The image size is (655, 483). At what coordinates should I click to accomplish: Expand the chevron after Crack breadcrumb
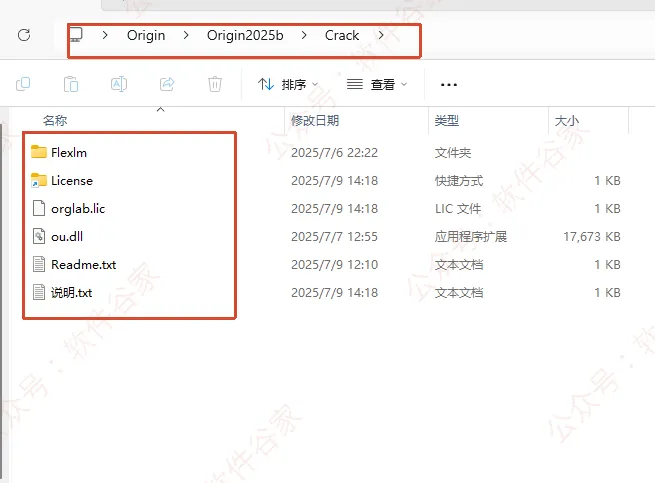[381, 36]
